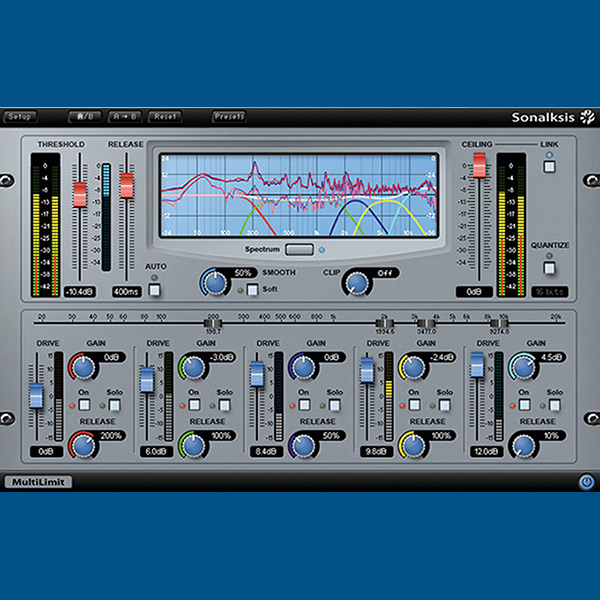Click the power bypass icon
The image size is (600, 600).
pyautogui.click(x=585, y=481)
